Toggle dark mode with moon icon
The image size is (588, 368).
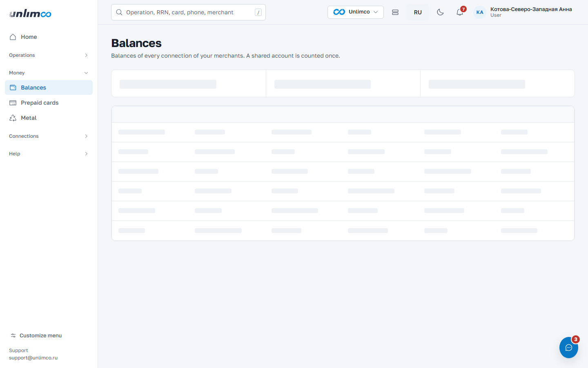440,12
